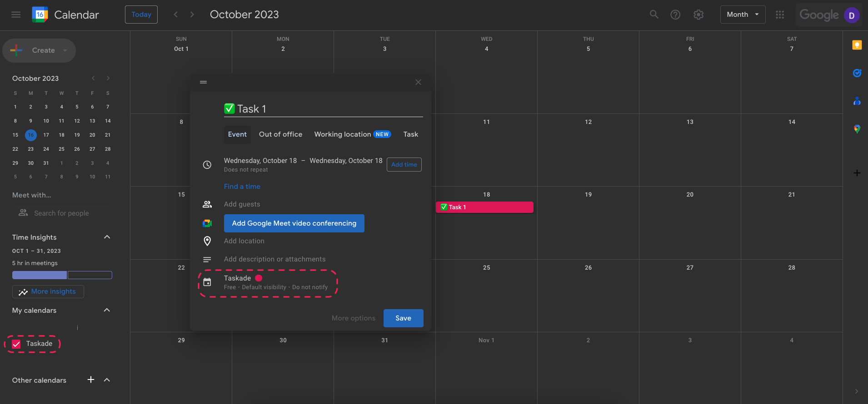Open the search magnifier icon
Screen dimensions: 868x404
click(x=654, y=15)
